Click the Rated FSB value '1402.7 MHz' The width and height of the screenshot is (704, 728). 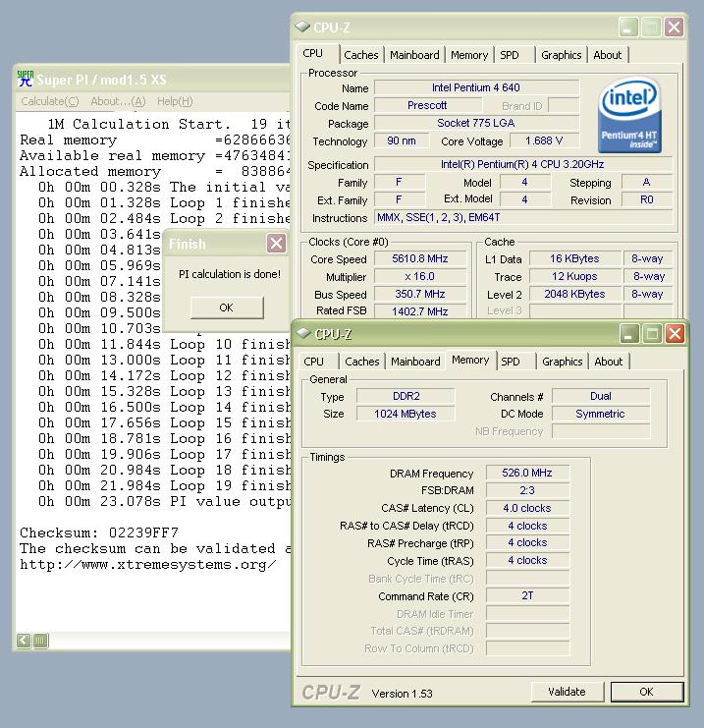point(420,311)
